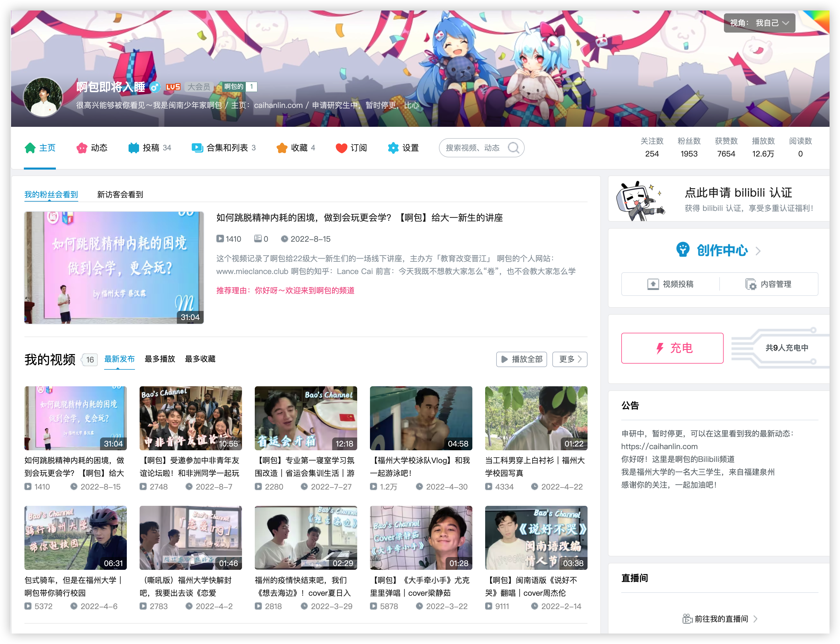The height and width of the screenshot is (644, 840).
Task: Click the LV5 level badge
Action: click(x=173, y=87)
